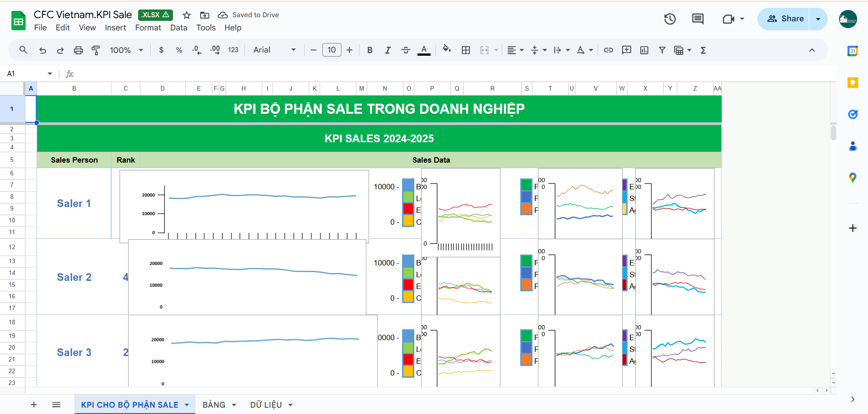Format as currency
The height and width of the screenshot is (414, 868).
[161, 50]
